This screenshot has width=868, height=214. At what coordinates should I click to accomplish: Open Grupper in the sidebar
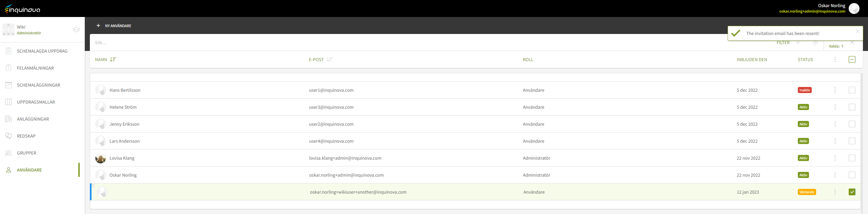click(x=26, y=153)
